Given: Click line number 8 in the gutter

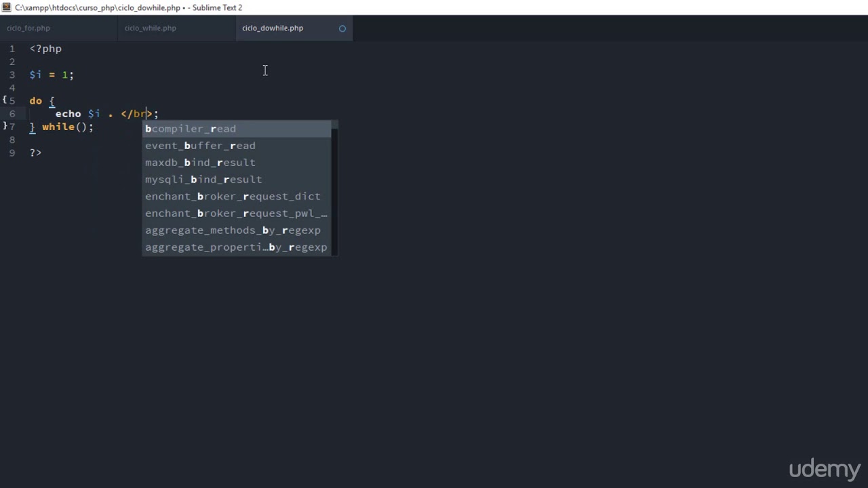Looking at the screenshot, I should [12, 140].
